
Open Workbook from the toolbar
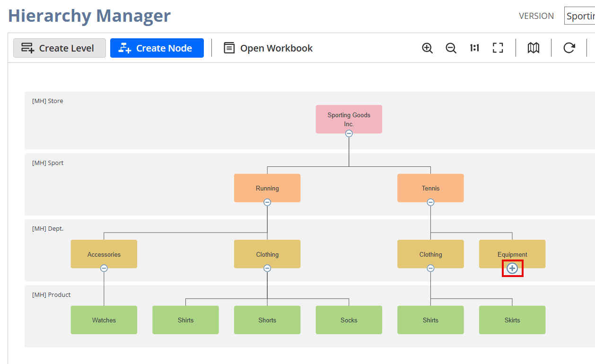(x=268, y=48)
